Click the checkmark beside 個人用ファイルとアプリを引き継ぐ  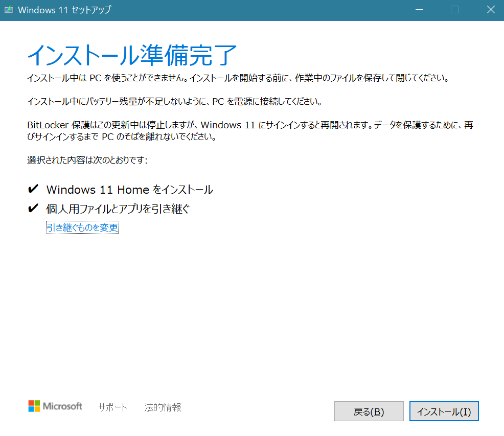(x=33, y=208)
